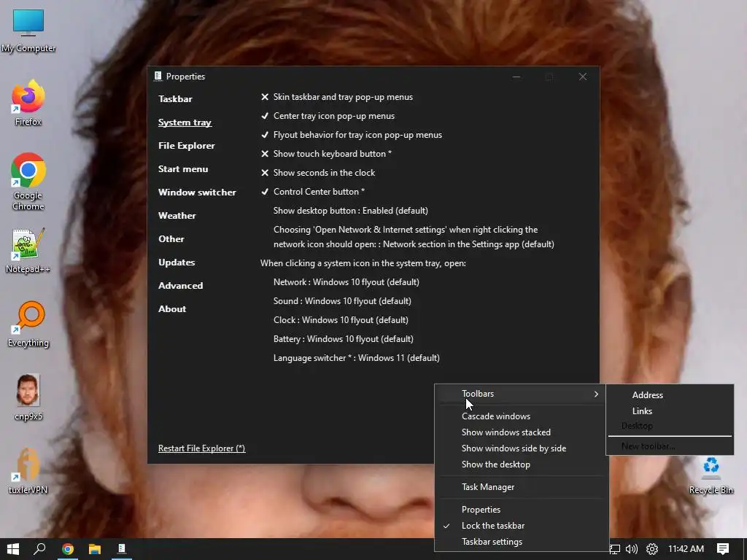Show the clock flyout at 11:42 AM
The height and width of the screenshot is (560, 747).
pyautogui.click(x=686, y=549)
